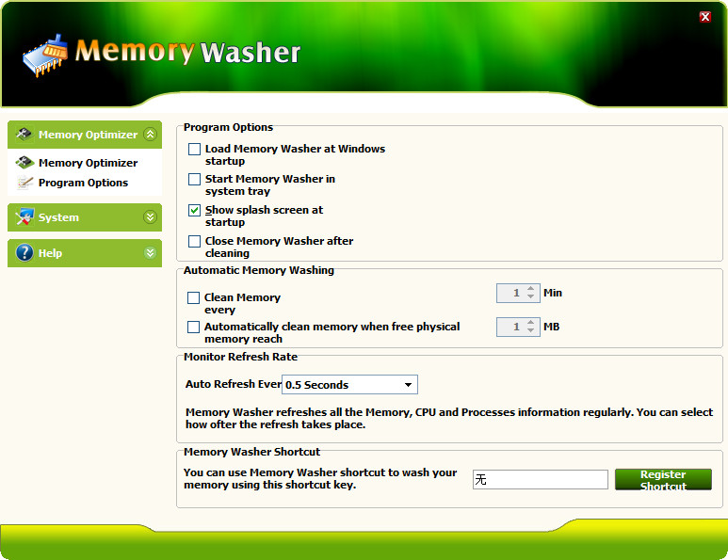Select Program Options in the sidebar
Screen dimensions: 728x560
(83, 183)
